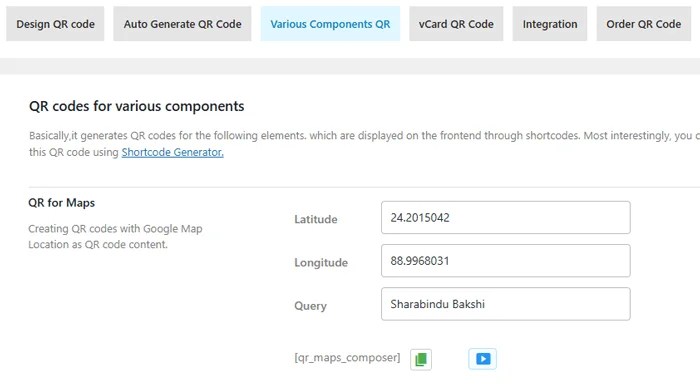Focus the Latitude input field
This screenshot has height=385, width=700.
pos(506,218)
